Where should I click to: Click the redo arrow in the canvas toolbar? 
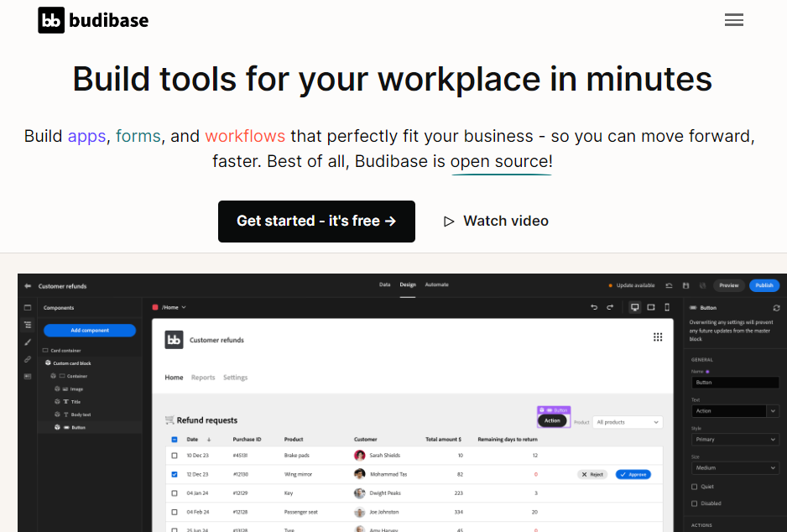point(610,307)
